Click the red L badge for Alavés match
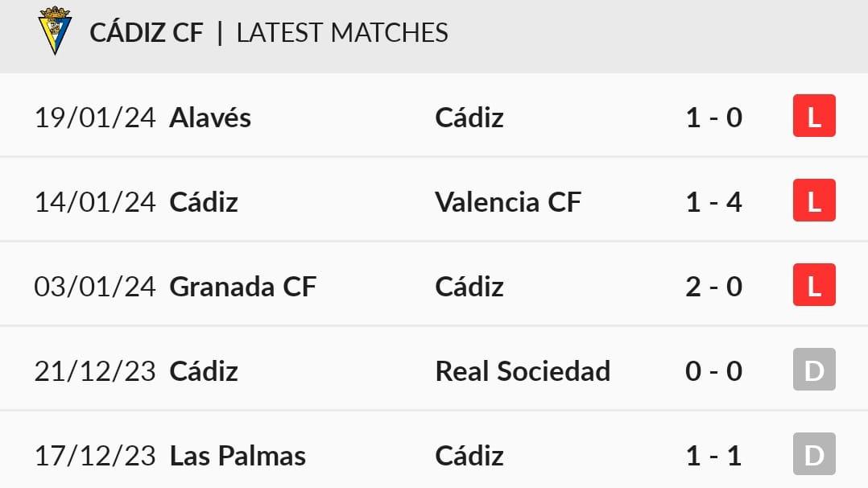868x488 pixels. [x=814, y=116]
